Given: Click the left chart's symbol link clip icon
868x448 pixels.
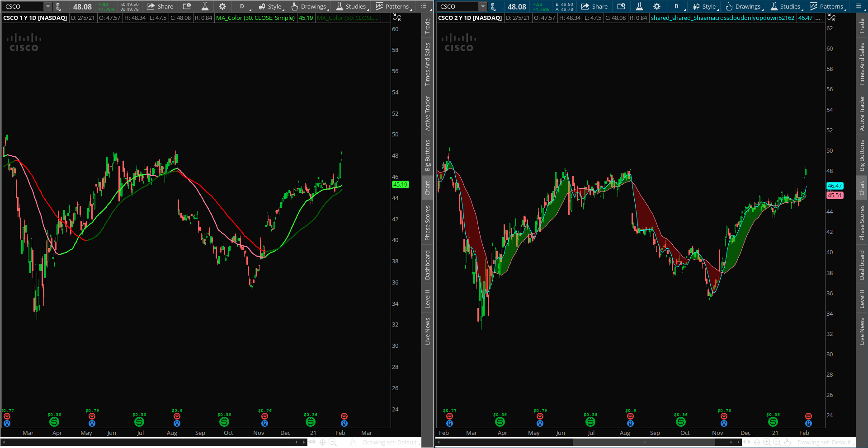Looking at the screenshot, I should [58, 6].
